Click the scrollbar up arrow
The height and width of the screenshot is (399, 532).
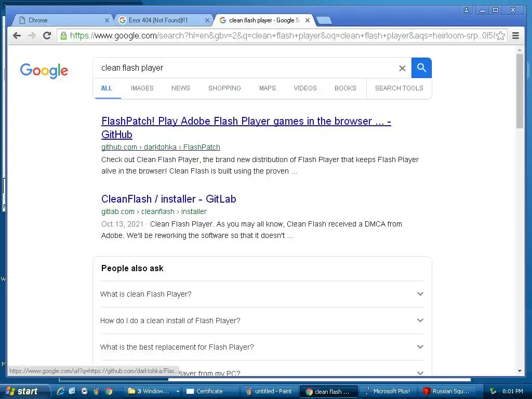[x=520, y=50]
